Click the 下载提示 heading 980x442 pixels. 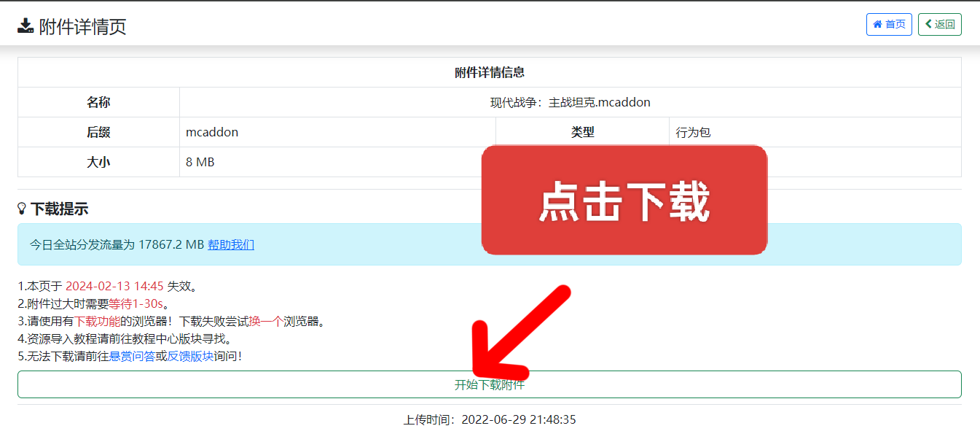point(59,209)
